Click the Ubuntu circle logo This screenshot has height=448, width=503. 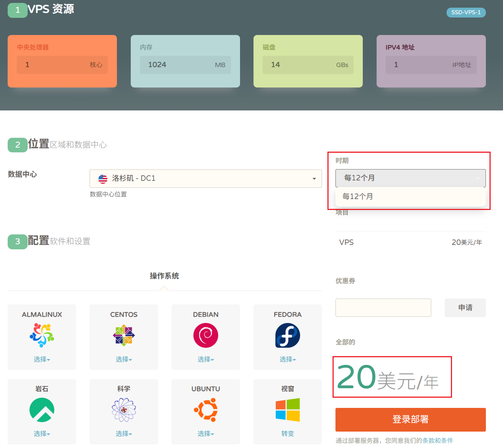pyautogui.click(x=206, y=410)
